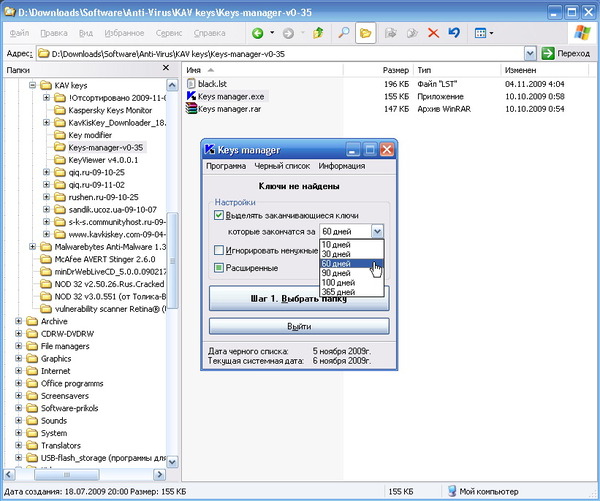Choose 365 дней in dropdown list

pyautogui.click(x=352, y=292)
